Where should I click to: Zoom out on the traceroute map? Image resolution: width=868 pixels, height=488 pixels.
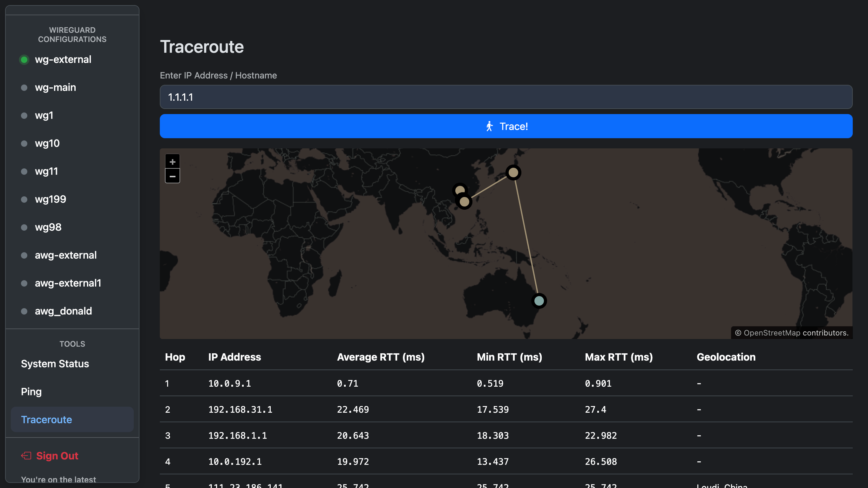[172, 176]
